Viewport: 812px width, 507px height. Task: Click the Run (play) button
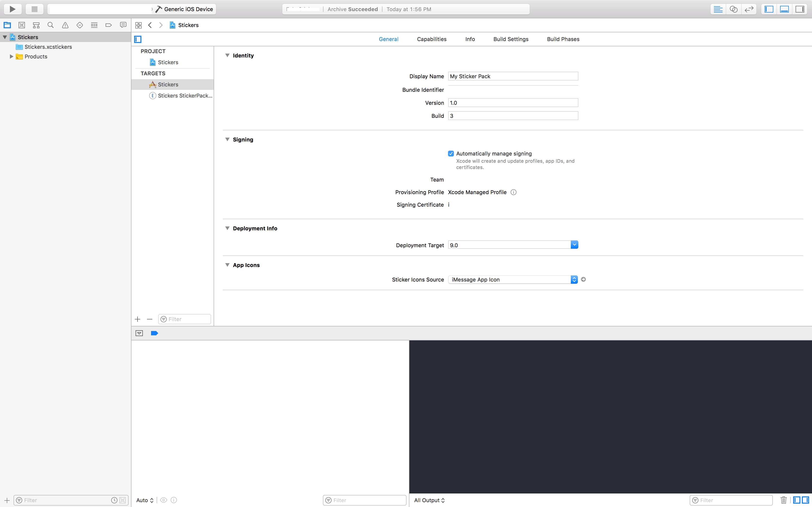12,9
